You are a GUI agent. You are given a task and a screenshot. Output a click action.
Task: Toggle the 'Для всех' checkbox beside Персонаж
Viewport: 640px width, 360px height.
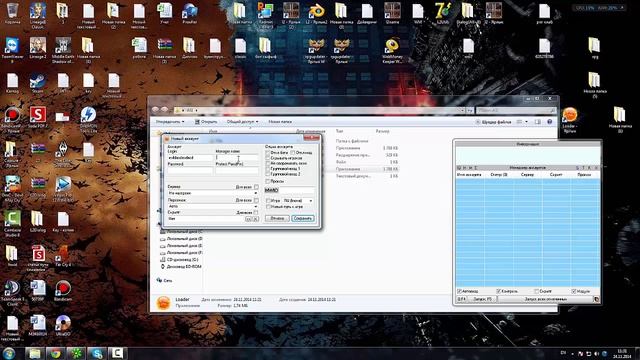tap(256, 200)
